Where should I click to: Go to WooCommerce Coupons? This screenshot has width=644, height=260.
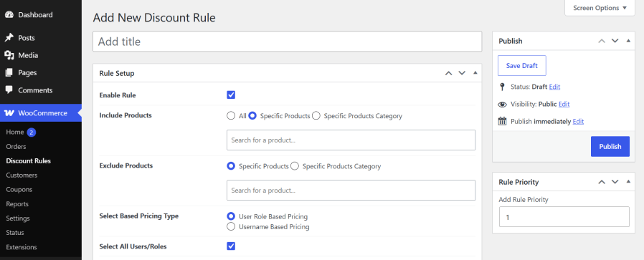(x=19, y=190)
